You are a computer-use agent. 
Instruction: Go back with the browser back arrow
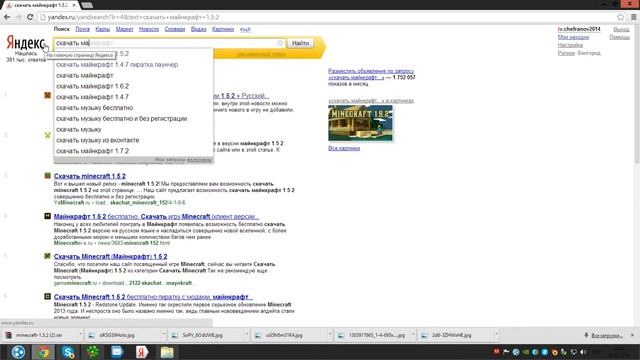(x=7, y=17)
